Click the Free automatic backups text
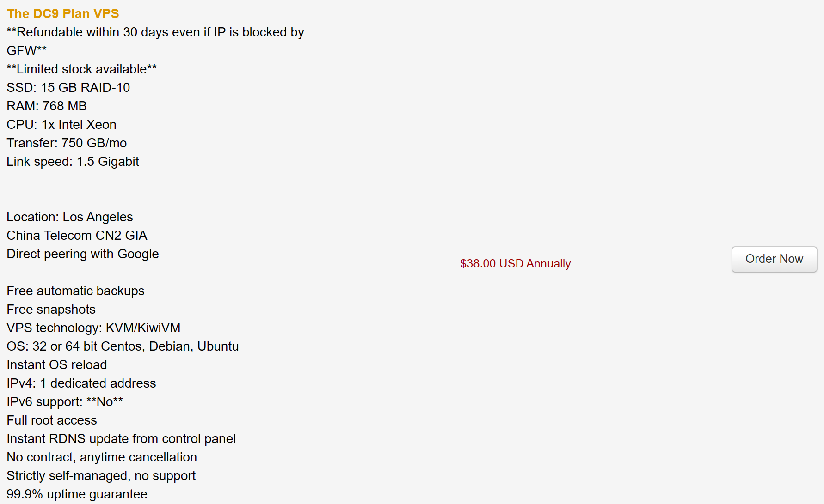Viewport: 824px width, 504px height. 75,291
